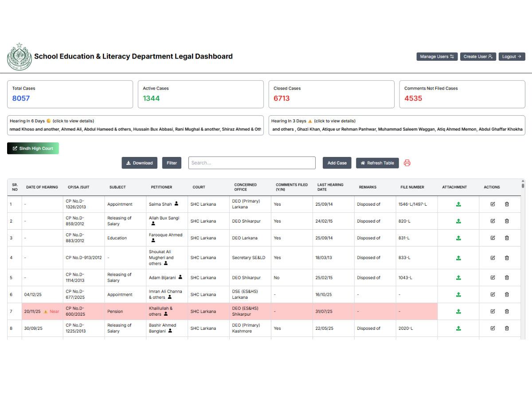Screen dimensions: 532x399
Task: Edit the Bashir Ahmed Banglani case record
Action: pos(493,328)
